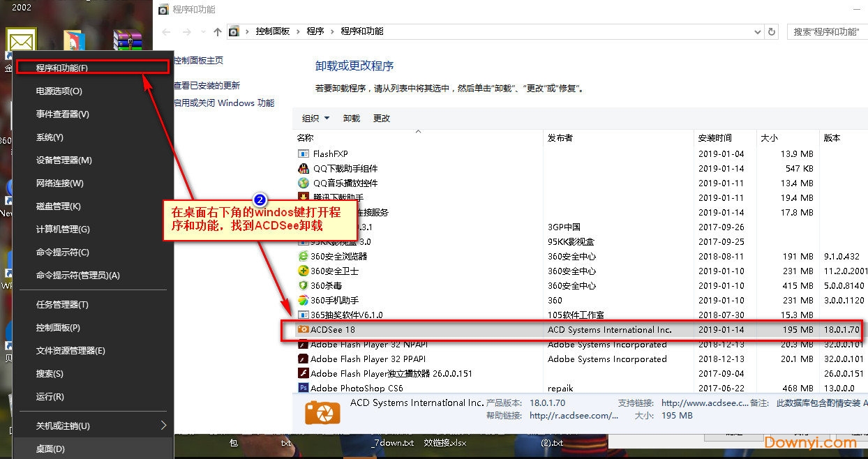This screenshot has height=459, width=868.
Task: Sort list by 安装时间 column header
Action: 715,138
